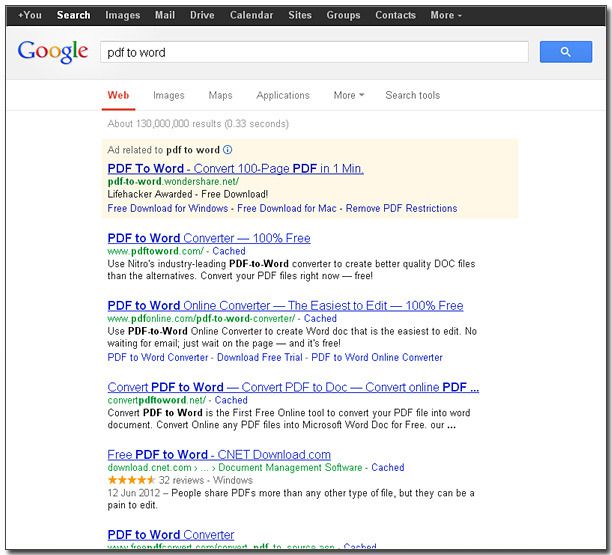Switch to the Images results tab
Viewport: 612px width, 555px height.
169,95
